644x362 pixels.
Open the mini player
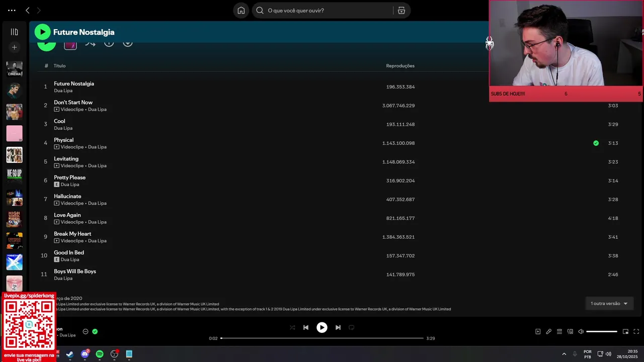coord(625,332)
